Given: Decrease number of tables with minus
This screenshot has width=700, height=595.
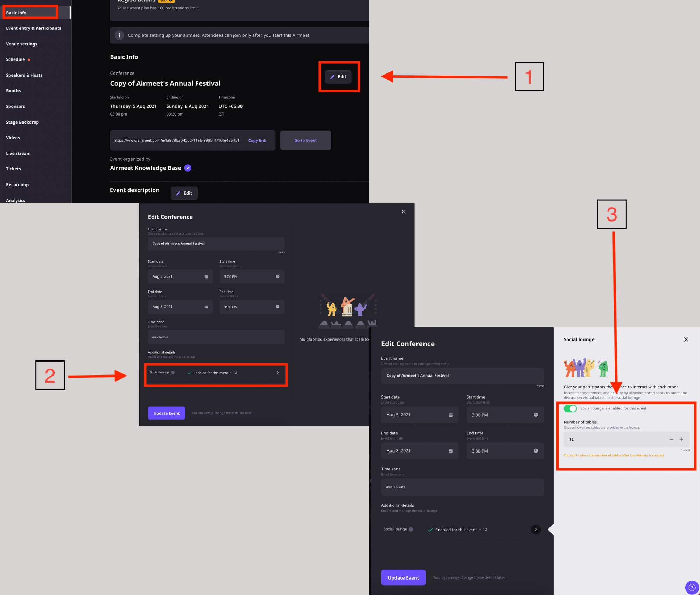Looking at the screenshot, I should click(x=671, y=440).
